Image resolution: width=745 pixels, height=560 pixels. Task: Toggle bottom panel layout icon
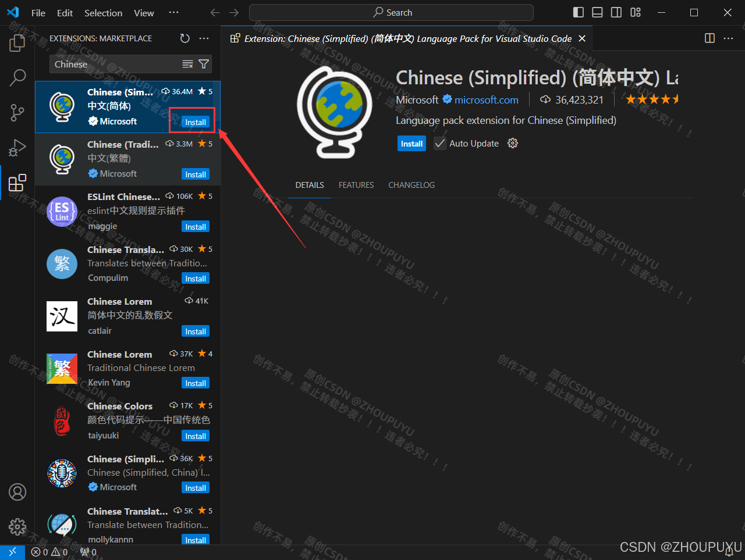597,13
